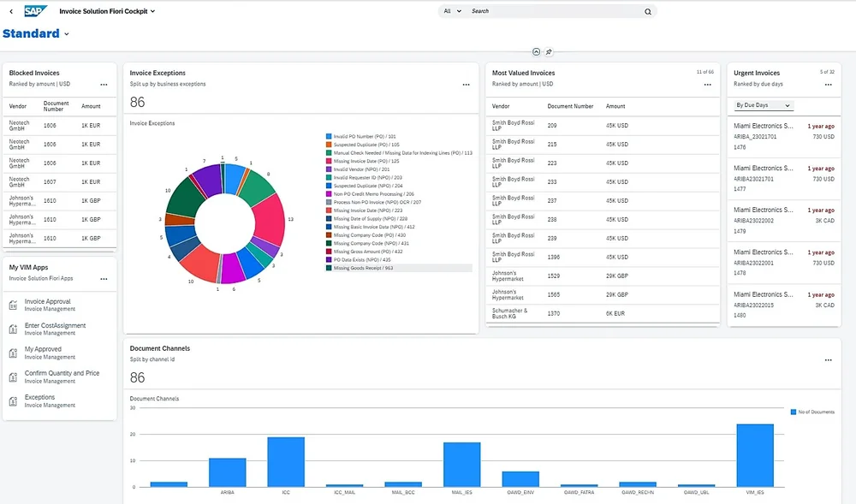
Task: Select Invalid PO Number legend swatch
Action: [329, 136]
